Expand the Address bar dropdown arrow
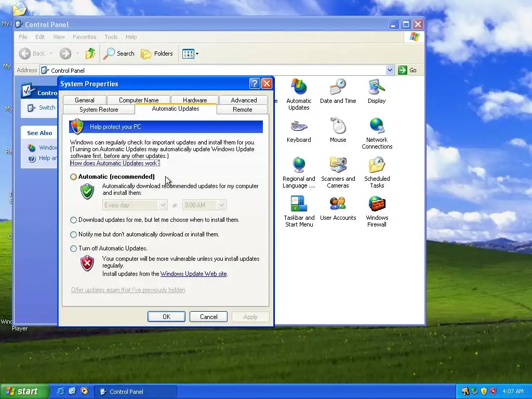Image resolution: width=532 pixels, height=399 pixels. (390, 70)
